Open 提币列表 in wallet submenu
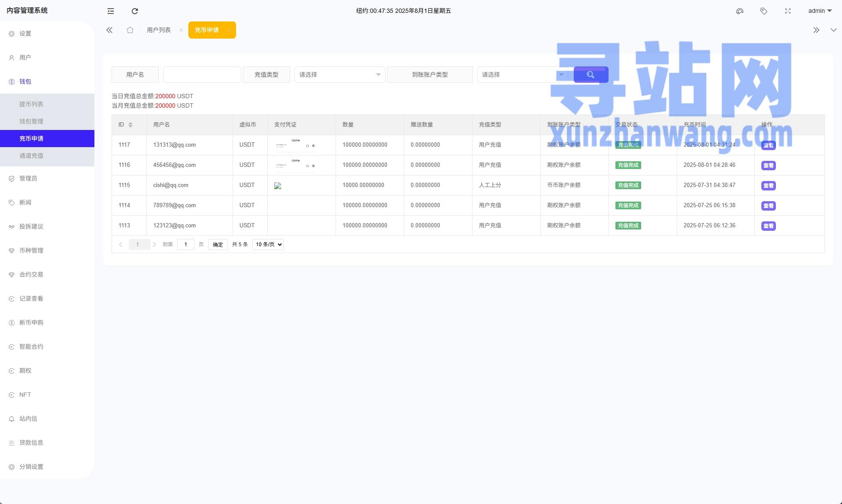 pyautogui.click(x=31, y=104)
